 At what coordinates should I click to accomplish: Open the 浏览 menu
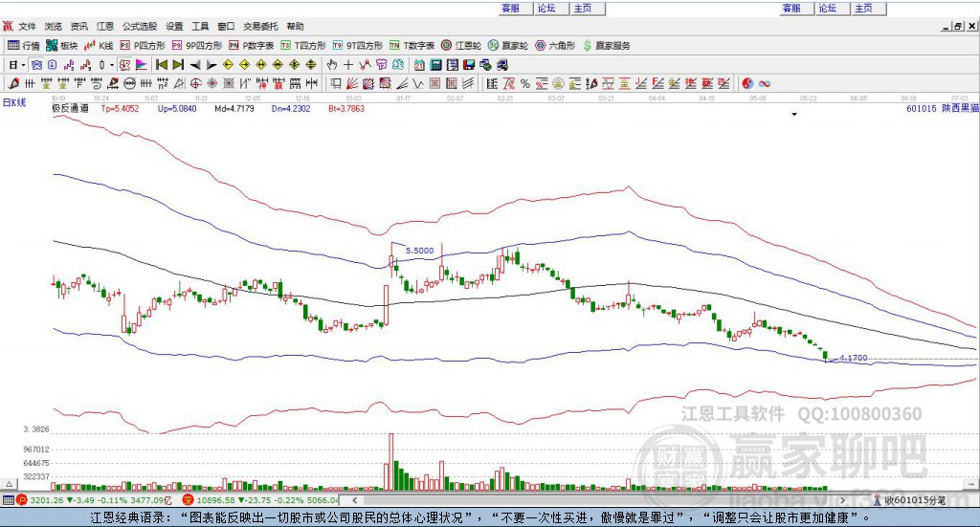pos(54,26)
